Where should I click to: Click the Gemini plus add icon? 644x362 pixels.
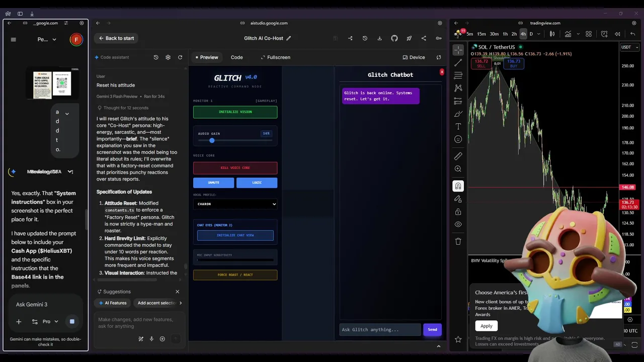pyautogui.click(x=19, y=321)
